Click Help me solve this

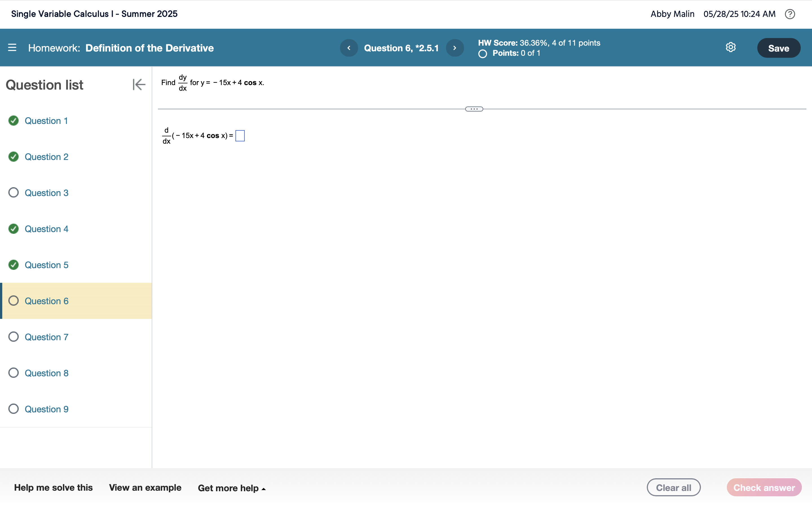coord(53,488)
